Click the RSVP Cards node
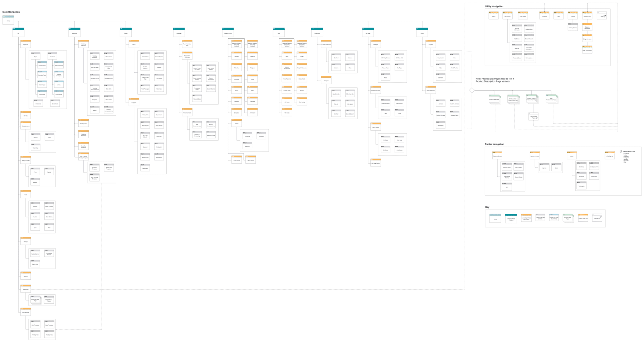The height and width of the screenshot is (342, 644). pyautogui.click(x=109, y=56)
